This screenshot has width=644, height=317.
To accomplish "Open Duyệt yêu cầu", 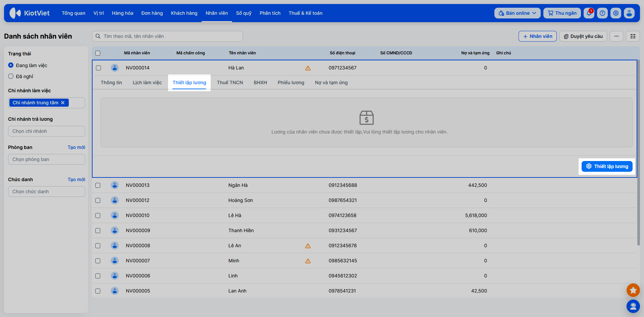I will coord(583,36).
